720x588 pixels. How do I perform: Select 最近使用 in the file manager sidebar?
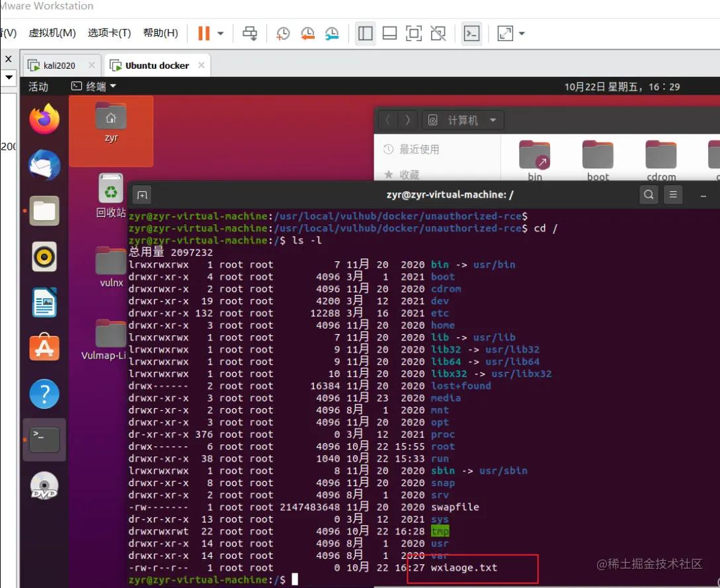click(411, 149)
